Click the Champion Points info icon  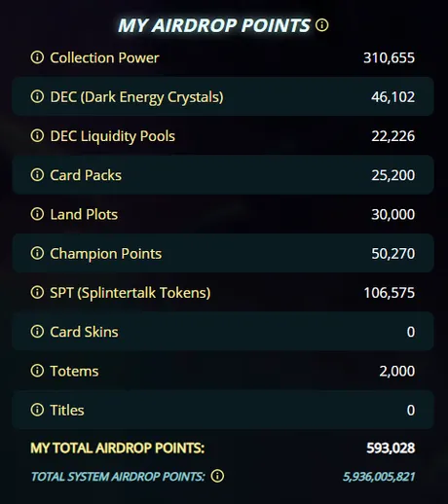[x=37, y=253]
